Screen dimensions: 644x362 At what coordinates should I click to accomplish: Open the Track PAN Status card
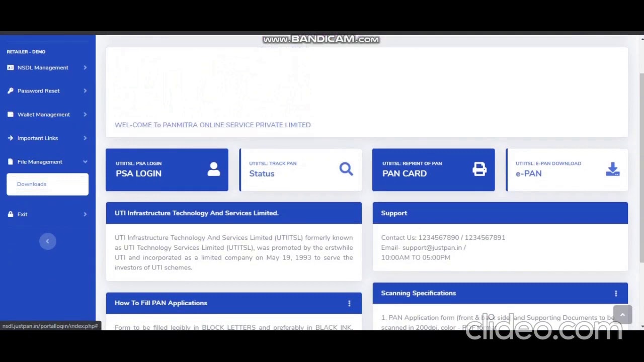[x=300, y=170]
